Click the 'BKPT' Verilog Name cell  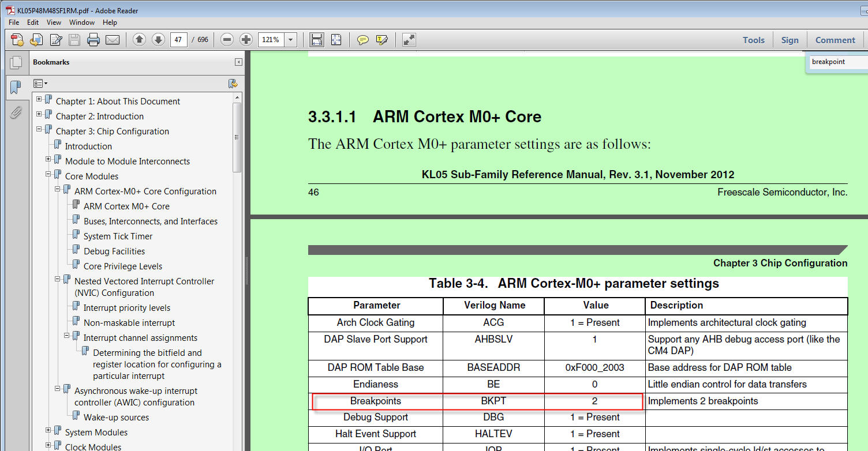tap(493, 401)
